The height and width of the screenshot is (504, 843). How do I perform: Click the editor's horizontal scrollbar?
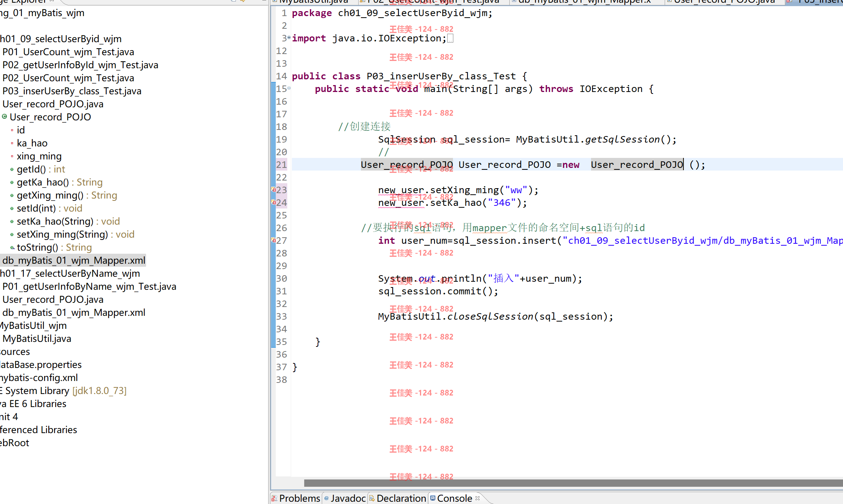click(x=573, y=483)
